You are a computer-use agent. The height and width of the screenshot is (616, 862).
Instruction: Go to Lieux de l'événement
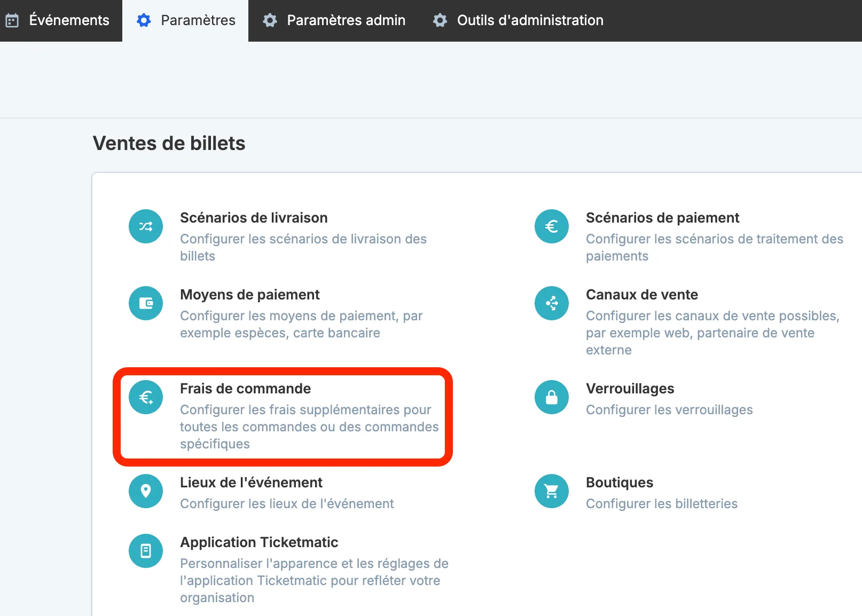pyautogui.click(x=251, y=483)
